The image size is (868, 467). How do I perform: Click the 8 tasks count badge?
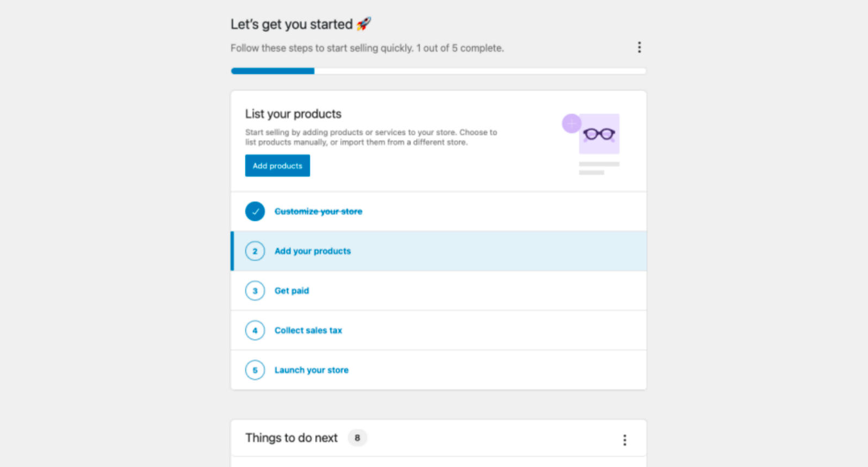pos(357,438)
